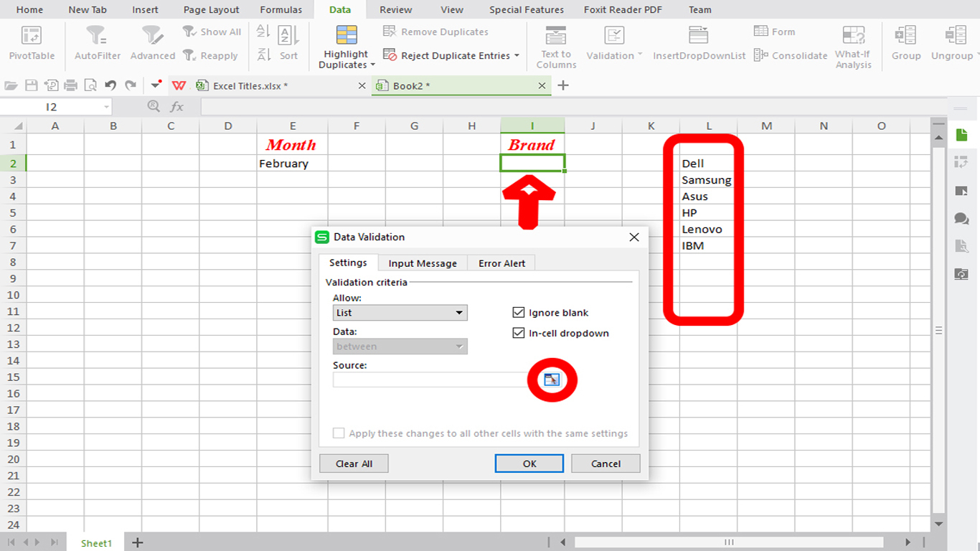Viewport: 980px width, 551px height.
Task: Click the Source input field
Action: click(x=432, y=380)
